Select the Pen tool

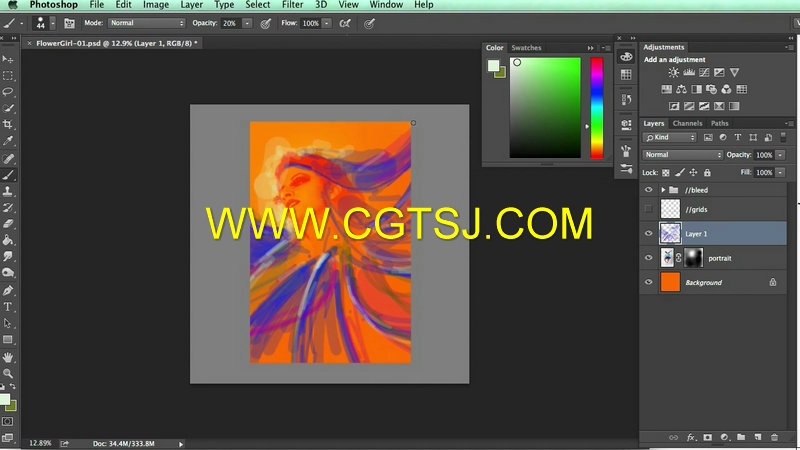[8, 290]
